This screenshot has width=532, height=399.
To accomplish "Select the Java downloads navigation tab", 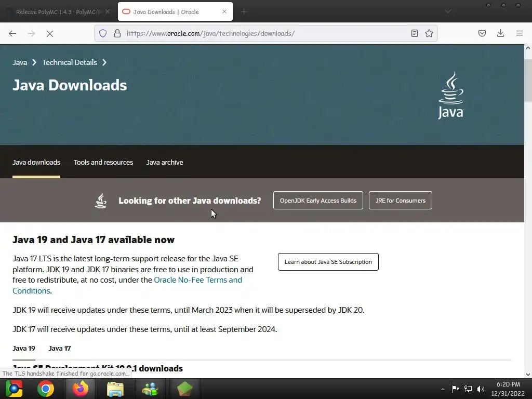I will click(x=36, y=162).
